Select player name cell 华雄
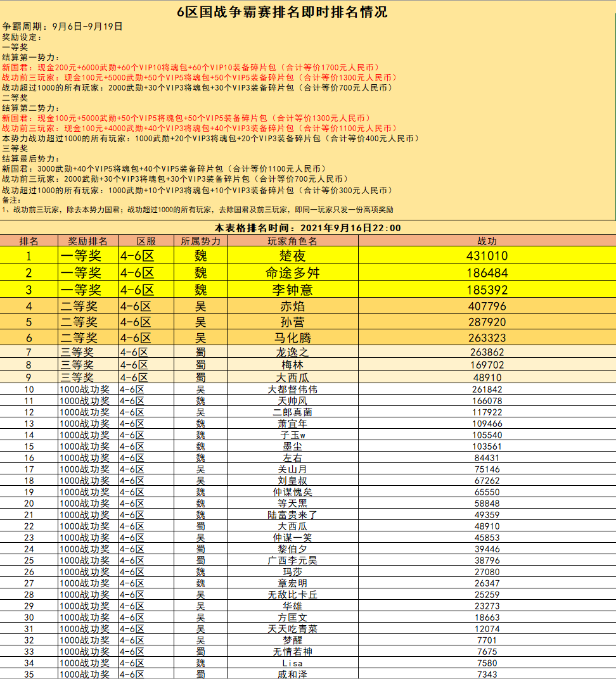 292,606
